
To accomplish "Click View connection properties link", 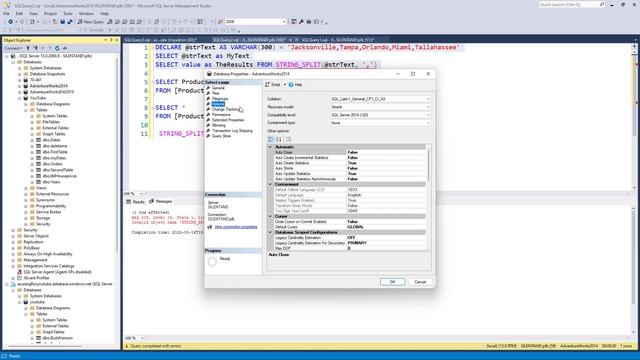I will pos(236,227).
